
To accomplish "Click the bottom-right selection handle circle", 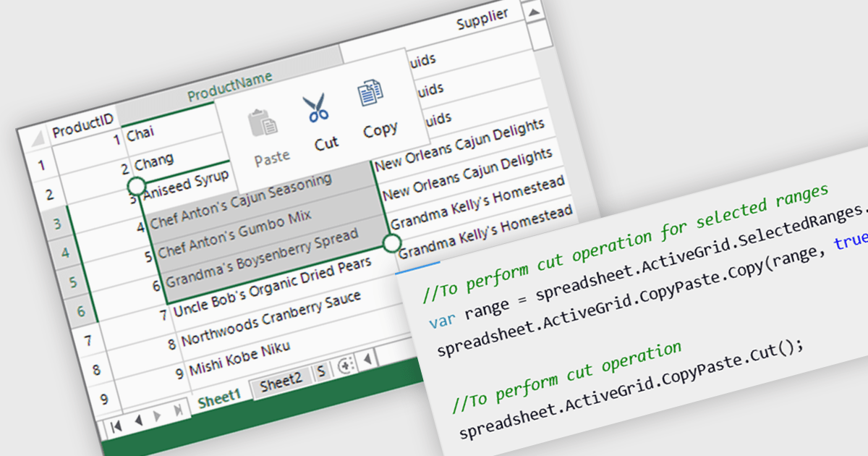I will tap(391, 242).
